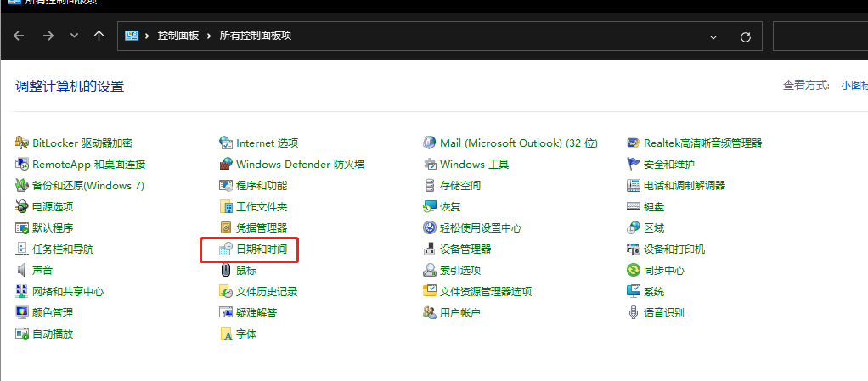
Task: Open BitLocker 驱动器加密 icon
Action: (x=21, y=143)
